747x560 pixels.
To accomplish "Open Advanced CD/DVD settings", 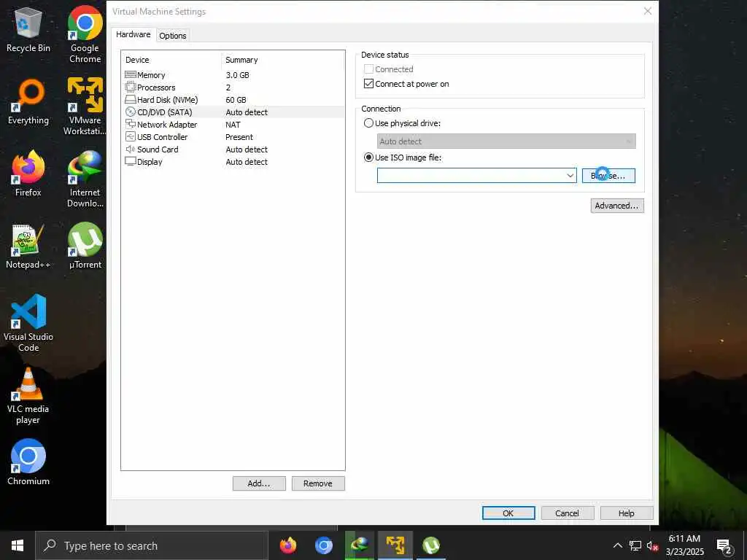I will [617, 206].
